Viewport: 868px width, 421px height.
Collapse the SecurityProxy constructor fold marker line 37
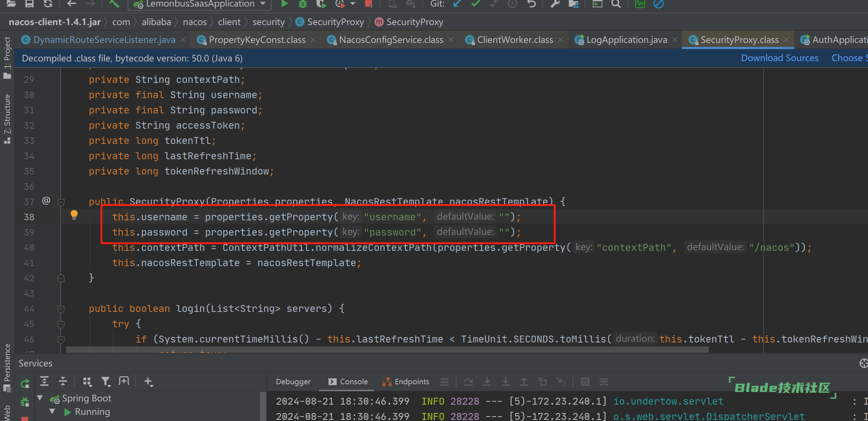pos(61,202)
